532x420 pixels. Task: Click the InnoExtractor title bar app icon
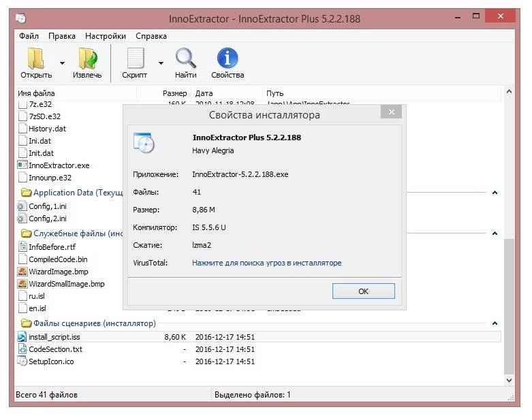(x=21, y=18)
